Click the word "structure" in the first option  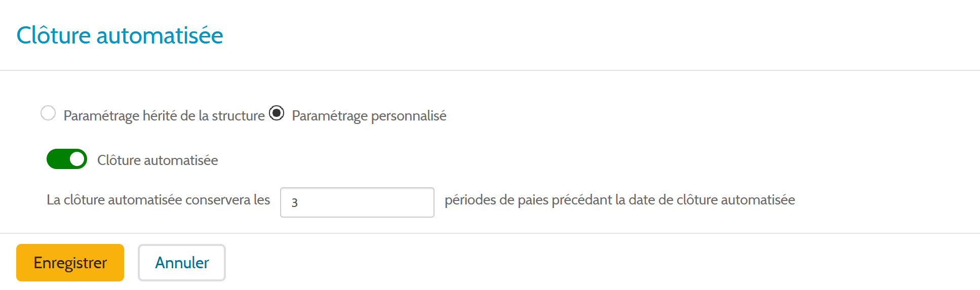238,116
